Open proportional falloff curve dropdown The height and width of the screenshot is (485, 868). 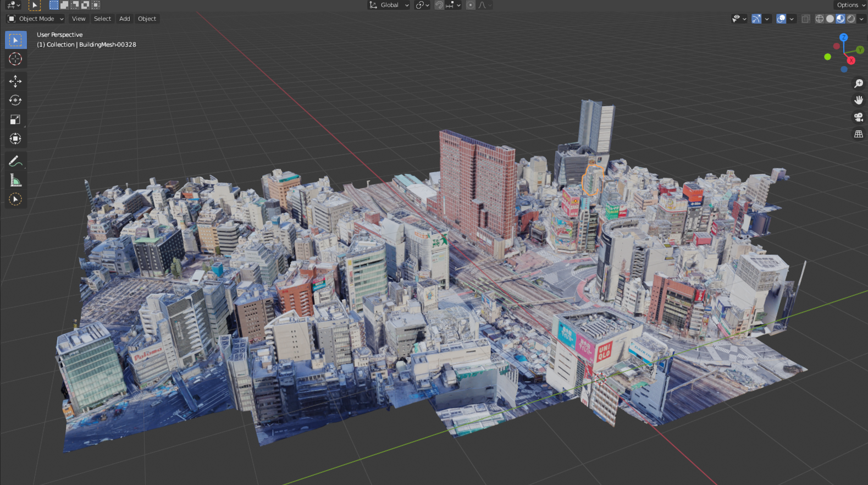tap(484, 5)
